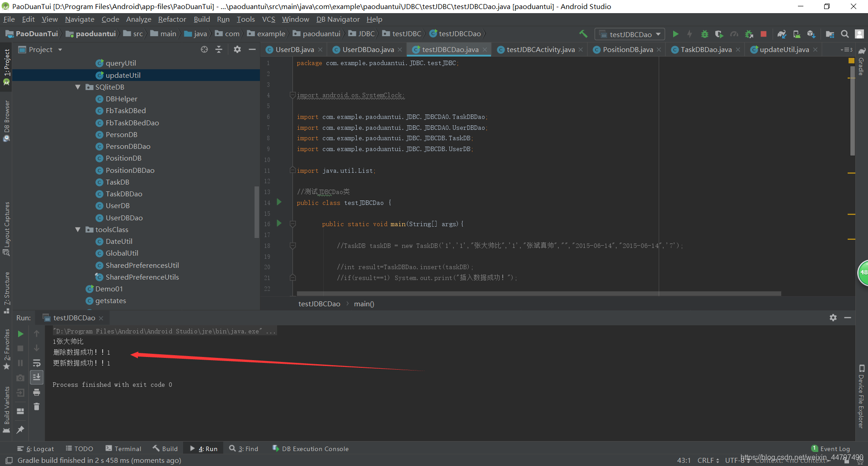Toggle Structure side panel
The width and height of the screenshot is (868, 466).
click(x=6, y=293)
